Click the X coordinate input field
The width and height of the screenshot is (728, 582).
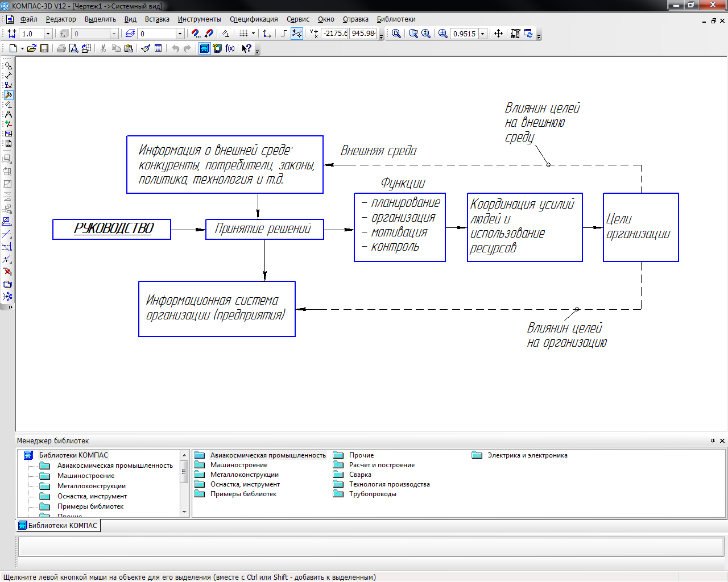tap(334, 34)
